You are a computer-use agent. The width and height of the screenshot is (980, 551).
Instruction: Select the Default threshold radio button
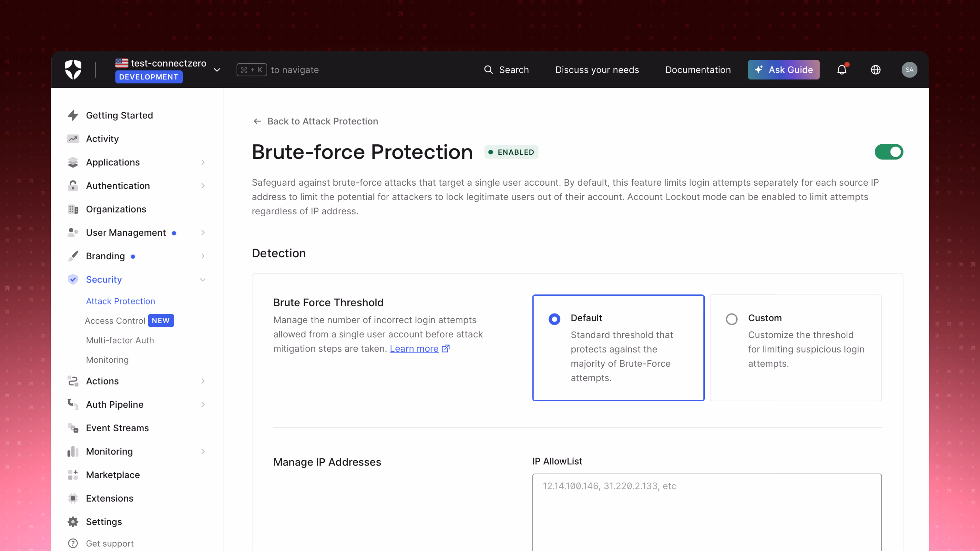pos(554,319)
